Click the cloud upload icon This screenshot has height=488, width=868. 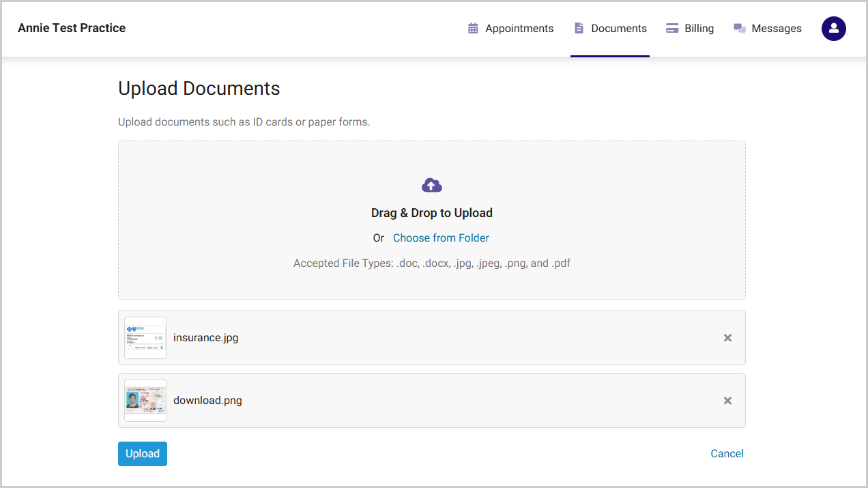tap(432, 185)
